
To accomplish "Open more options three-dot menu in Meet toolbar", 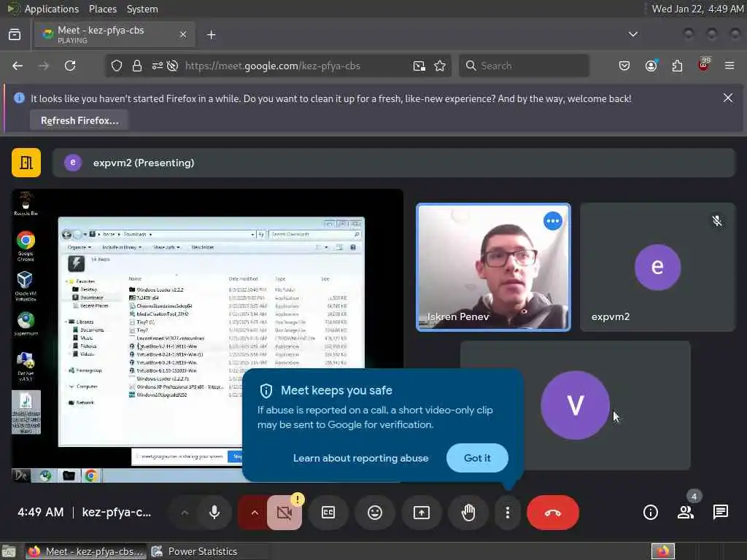I will pos(508,513).
